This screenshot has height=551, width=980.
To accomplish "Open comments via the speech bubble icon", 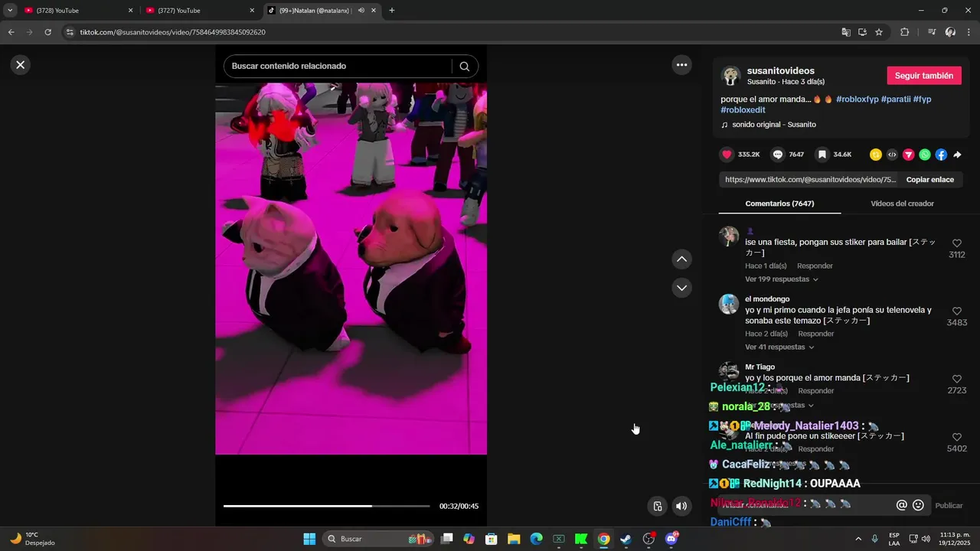I will click(x=777, y=155).
